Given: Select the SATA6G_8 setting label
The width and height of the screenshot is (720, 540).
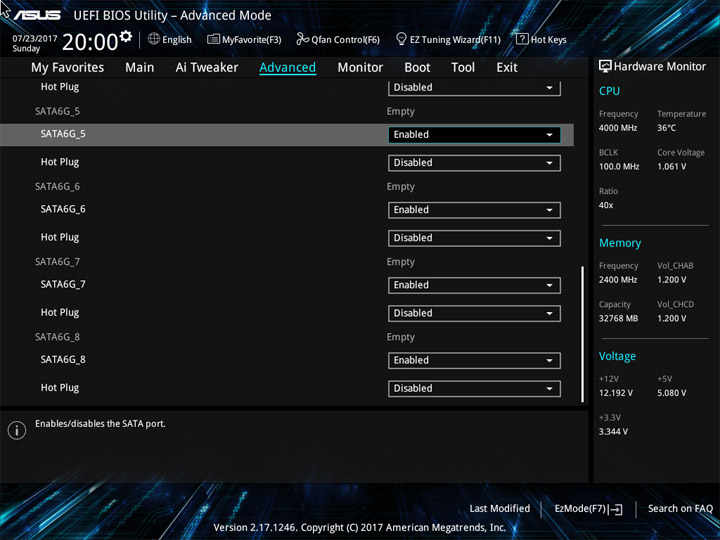Looking at the screenshot, I should (x=63, y=360).
